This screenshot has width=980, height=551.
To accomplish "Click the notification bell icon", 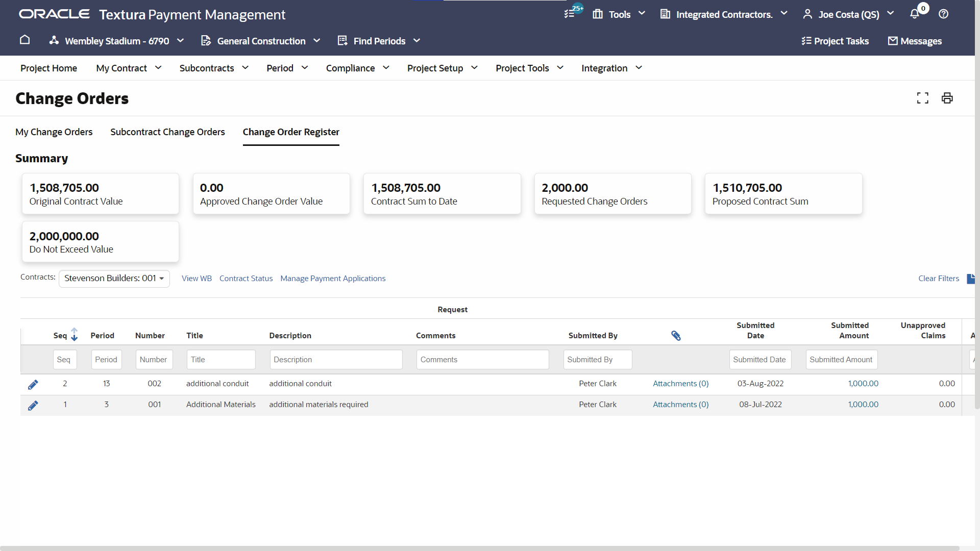I will (914, 14).
